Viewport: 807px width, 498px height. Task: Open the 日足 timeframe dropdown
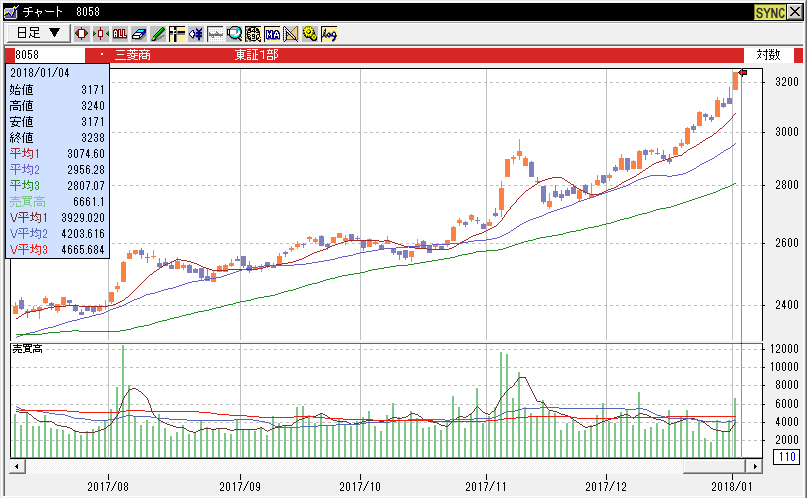tap(37, 33)
